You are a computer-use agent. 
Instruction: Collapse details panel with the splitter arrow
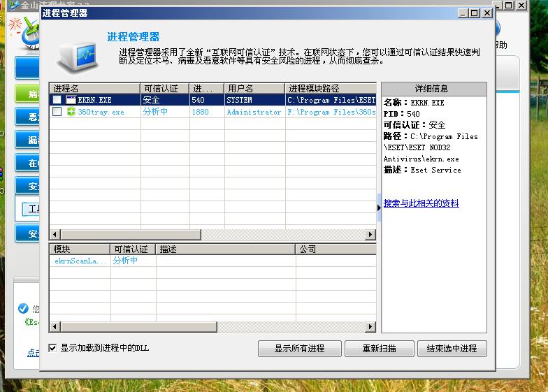[379, 208]
